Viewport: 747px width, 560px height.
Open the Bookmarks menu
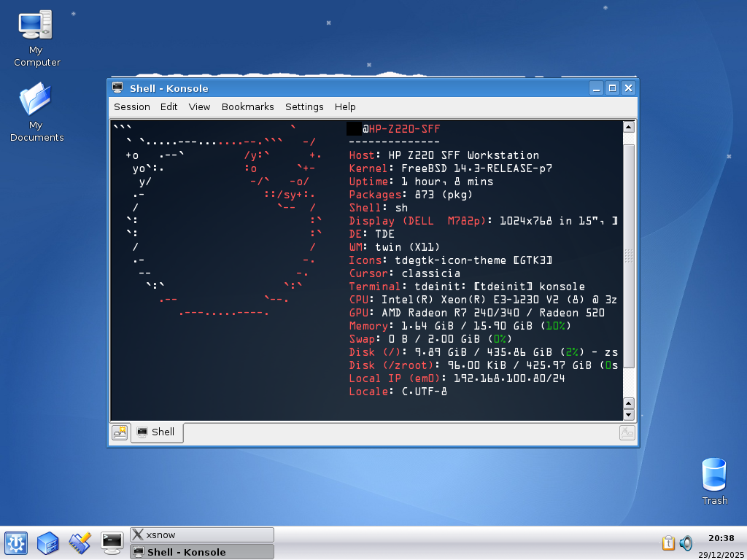pos(247,106)
